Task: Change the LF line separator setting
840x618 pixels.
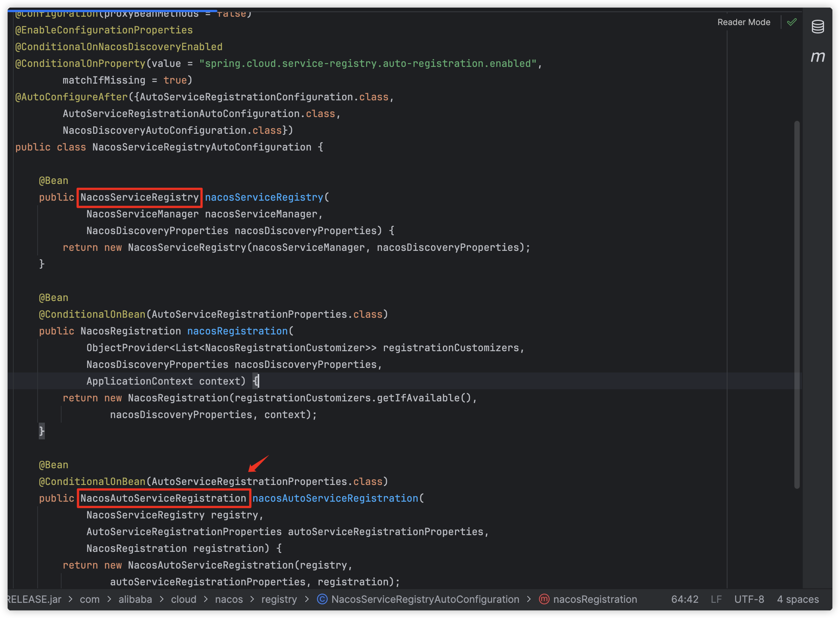Action: (716, 599)
